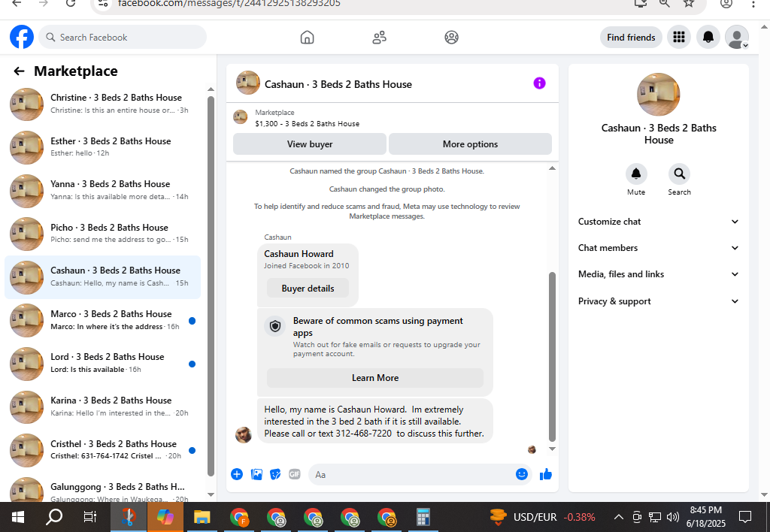
Task: Click the chat messages vertical scrollbar
Action: click(x=552, y=356)
